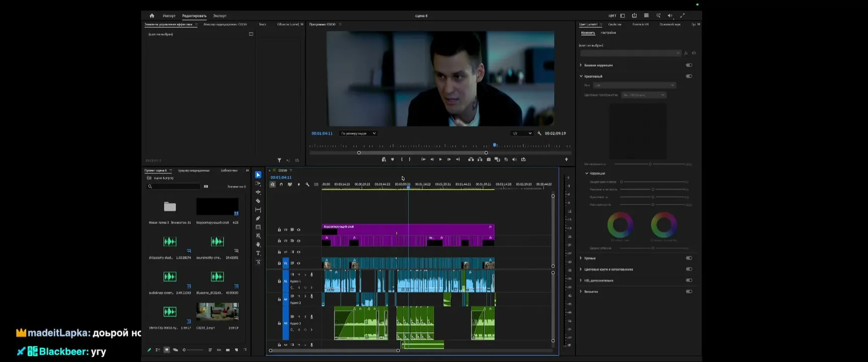Add marker in the timeline header
Image resolution: width=868 pixels, height=362 pixels.
pos(298,185)
